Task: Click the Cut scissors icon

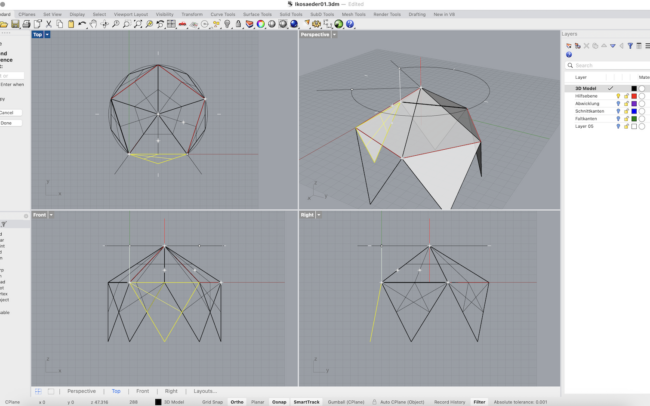Action: pyautogui.click(x=49, y=24)
